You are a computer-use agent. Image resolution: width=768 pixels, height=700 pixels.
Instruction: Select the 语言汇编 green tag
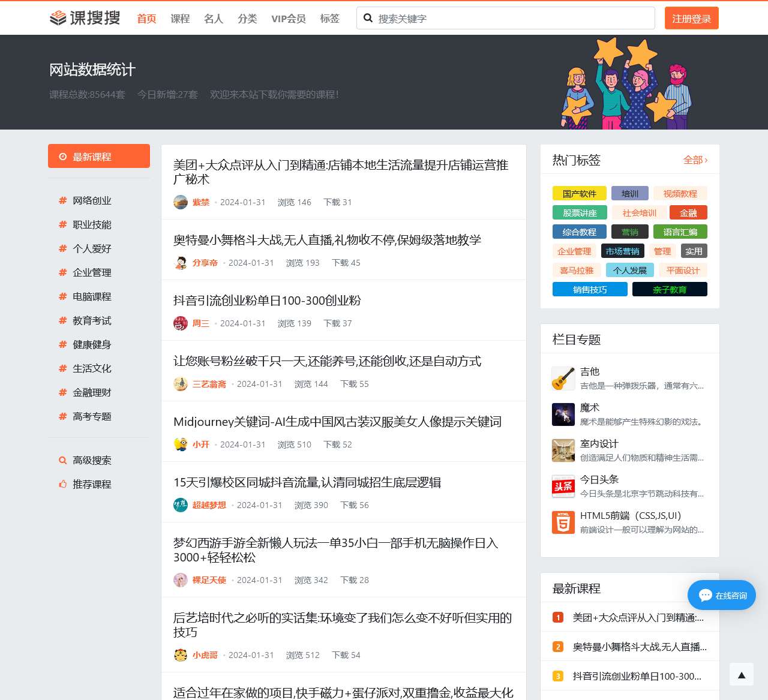pyautogui.click(x=680, y=232)
